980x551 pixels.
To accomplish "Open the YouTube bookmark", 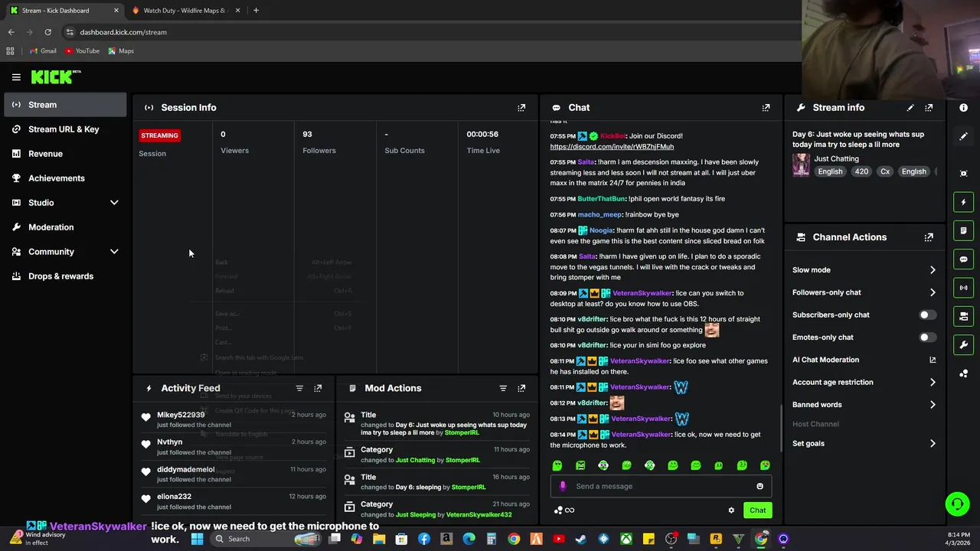I will pos(82,51).
